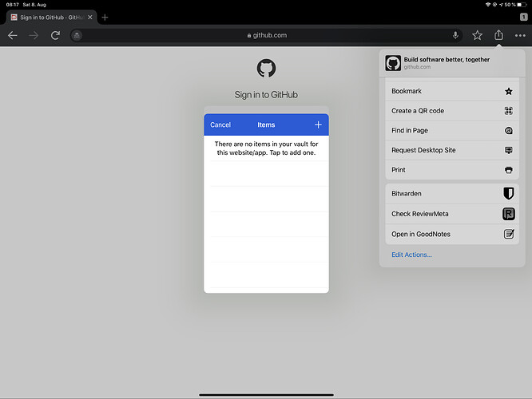Click the 'Sign in to GitHub' heading
This screenshot has width=532, height=399.
coord(266,95)
